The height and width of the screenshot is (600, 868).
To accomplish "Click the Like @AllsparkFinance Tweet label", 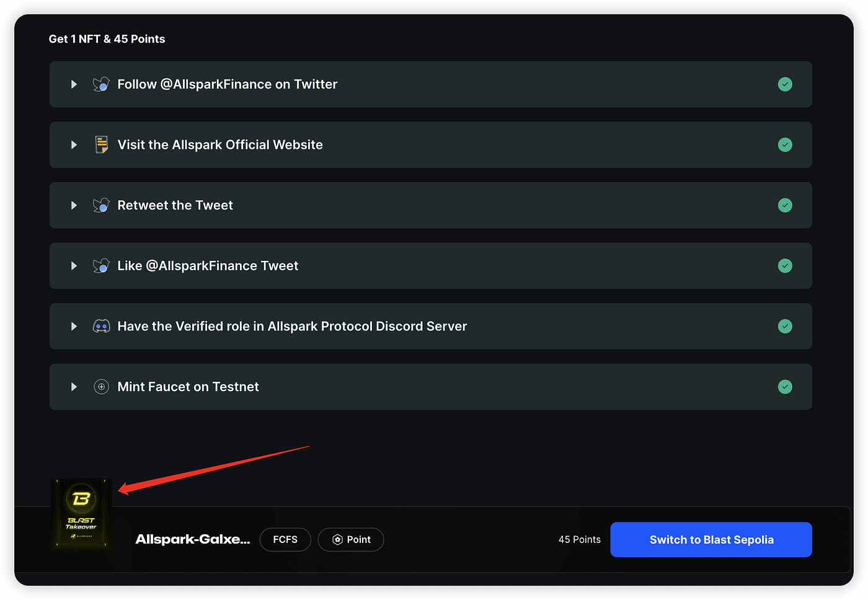I will click(x=208, y=266).
